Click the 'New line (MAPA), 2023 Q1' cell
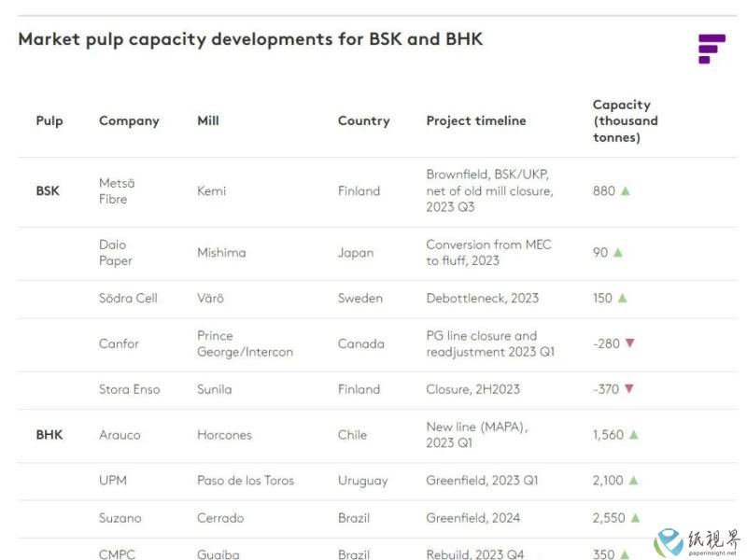Viewport: 747px width, 560px height. (477, 435)
